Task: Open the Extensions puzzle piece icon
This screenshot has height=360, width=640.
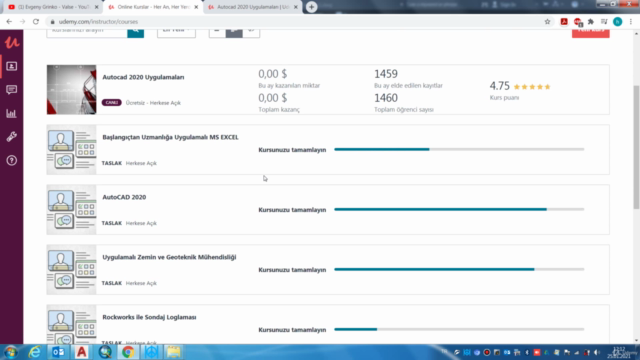Action: [591, 22]
